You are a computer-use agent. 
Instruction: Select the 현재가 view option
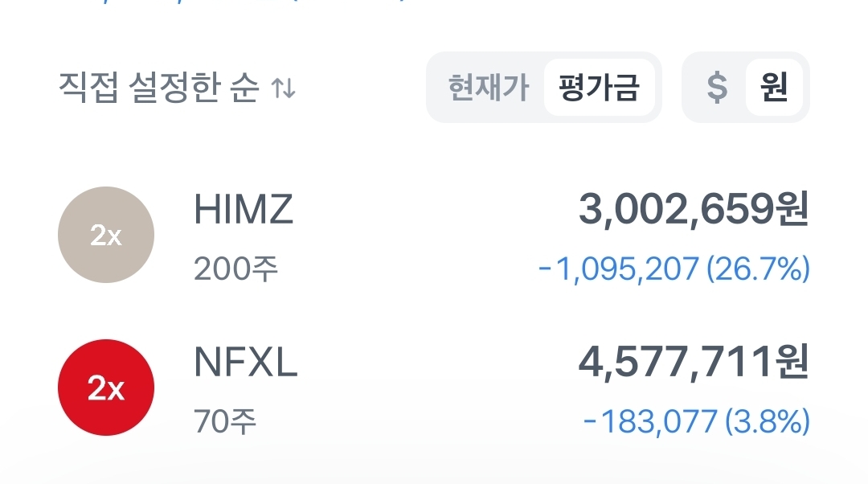tap(489, 88)
